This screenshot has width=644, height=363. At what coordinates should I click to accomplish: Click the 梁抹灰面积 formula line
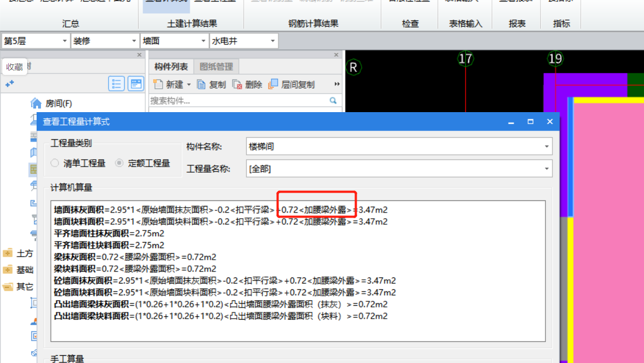(135, 257)
